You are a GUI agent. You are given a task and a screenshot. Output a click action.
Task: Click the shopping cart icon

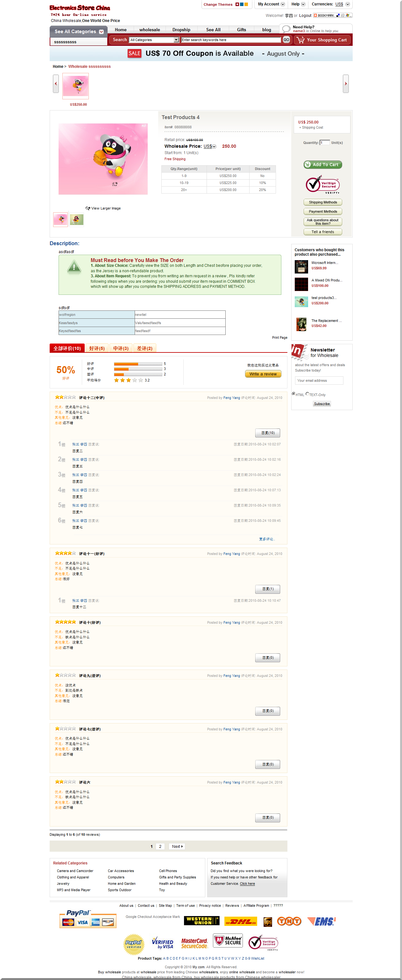(x=300, y=39)
